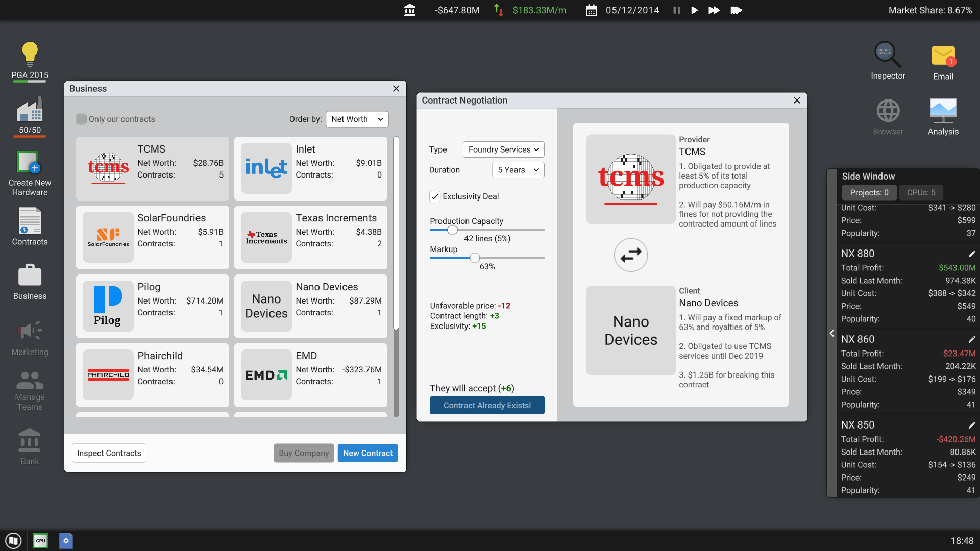Enable Only our contracts checkbox
980x551 pixels.
[x=81, y=119]
